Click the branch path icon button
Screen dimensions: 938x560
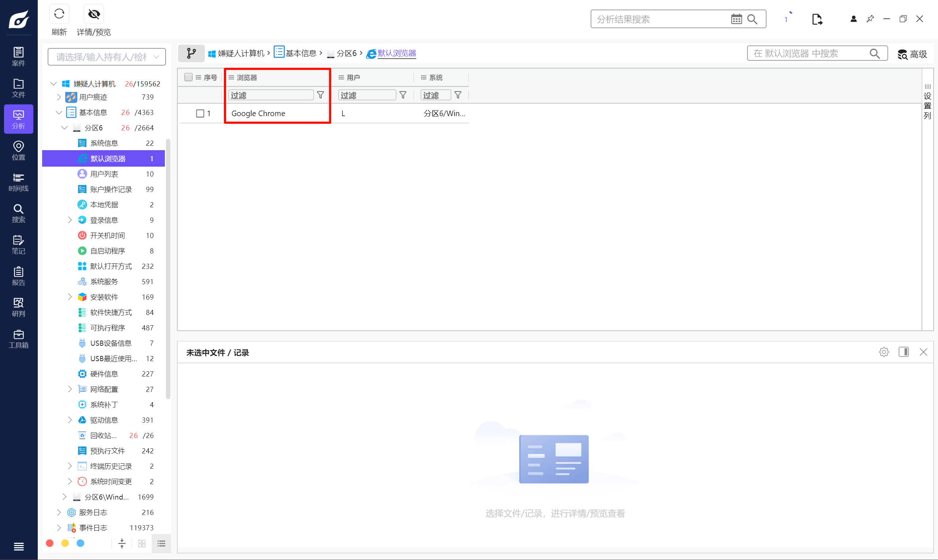pyautogui.click(x=191, y=53)
